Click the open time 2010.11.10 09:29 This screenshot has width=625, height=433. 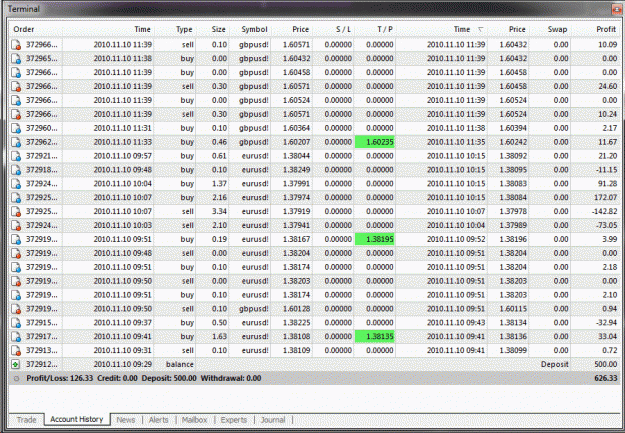(123, 364)
